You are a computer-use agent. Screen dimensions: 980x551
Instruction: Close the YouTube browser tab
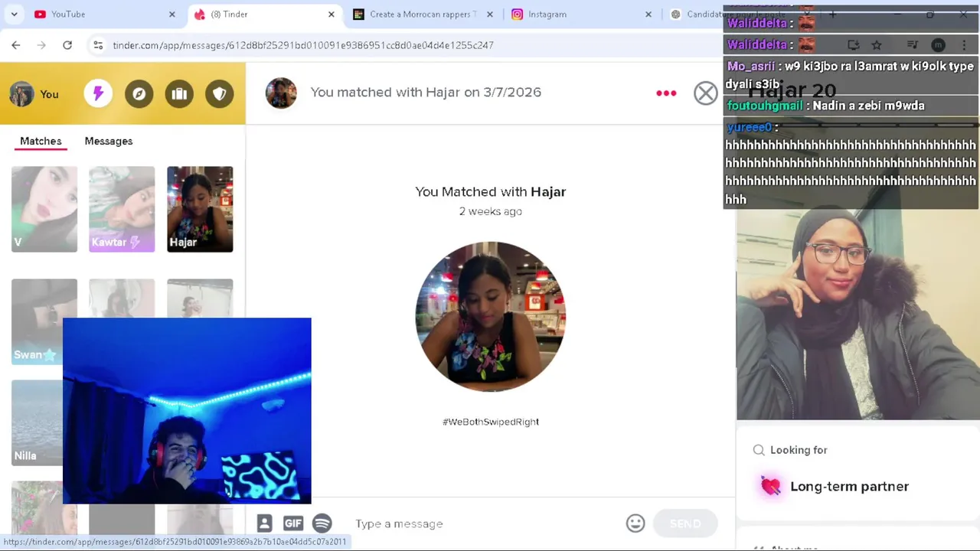[171, 14]
